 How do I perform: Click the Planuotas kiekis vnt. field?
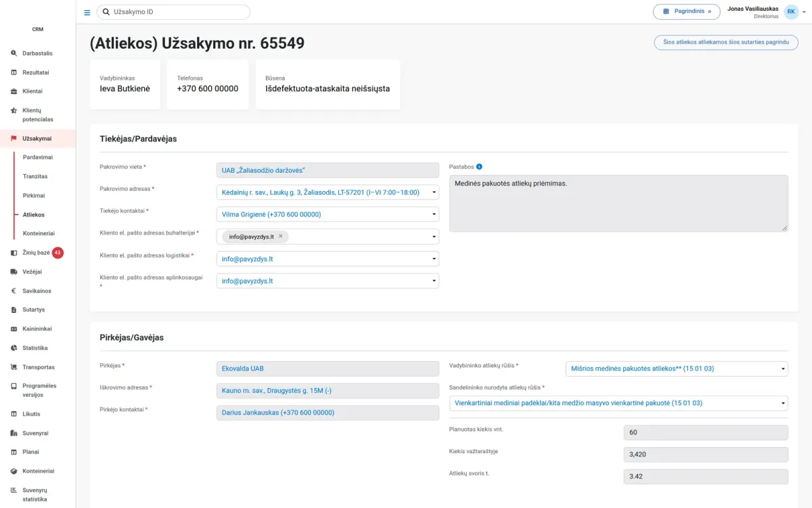tap(706, 432)
